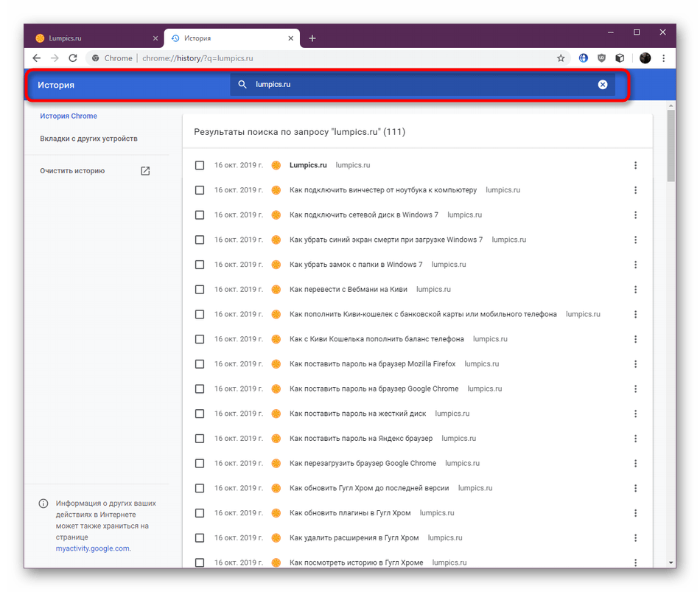Click the vertical scrollbar thumb
The image size is (700, 592).
[671, 146]
